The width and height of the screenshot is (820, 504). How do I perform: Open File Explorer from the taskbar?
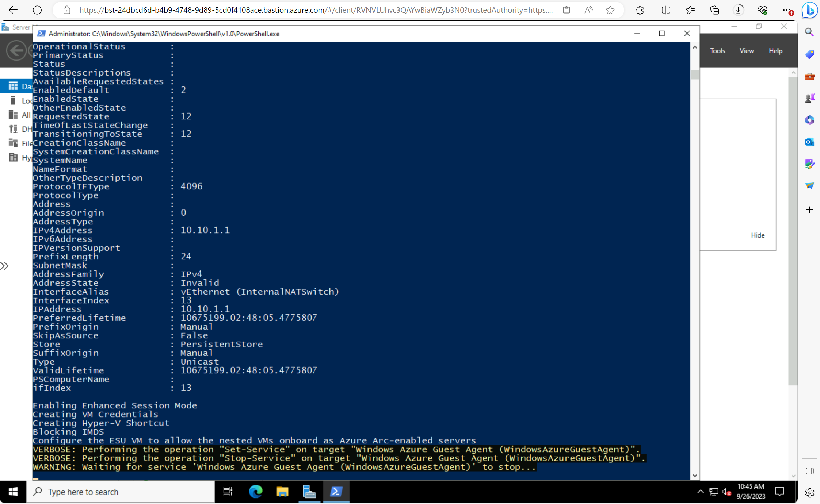[x=282, y=492]
